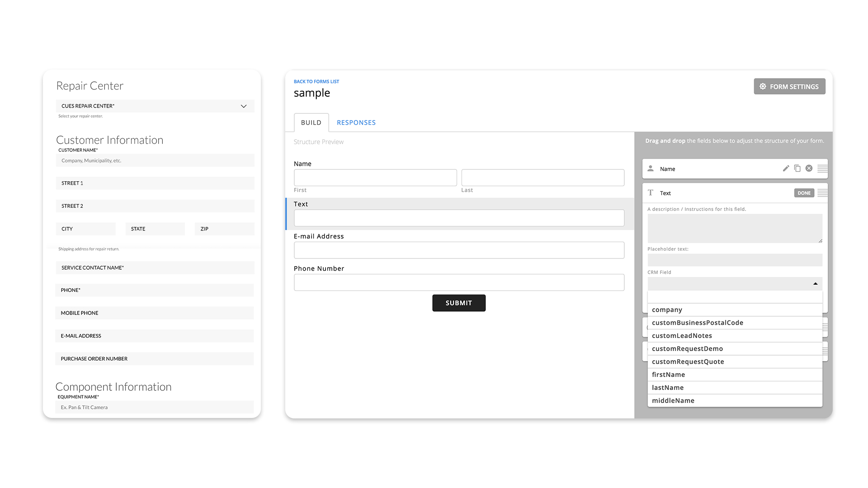868x488 pixels.
Task: Click the State field
Action: click(155, 229)
